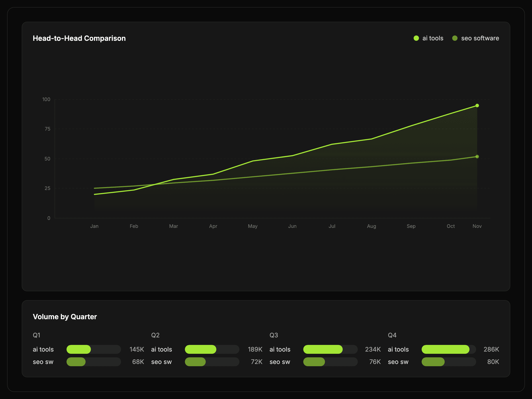Click ai tools Nov endpoint marker
This screenshot has height=399, width=532.
click(477, 106)
